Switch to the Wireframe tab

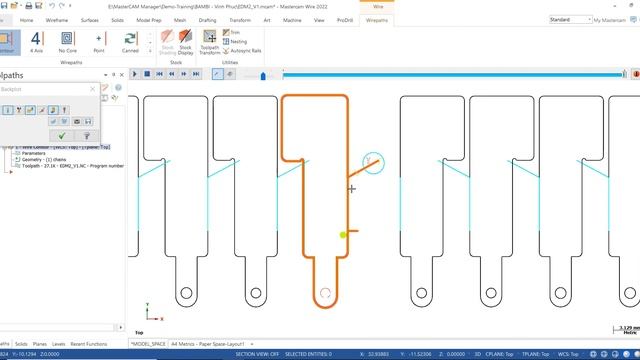[57, 20]
